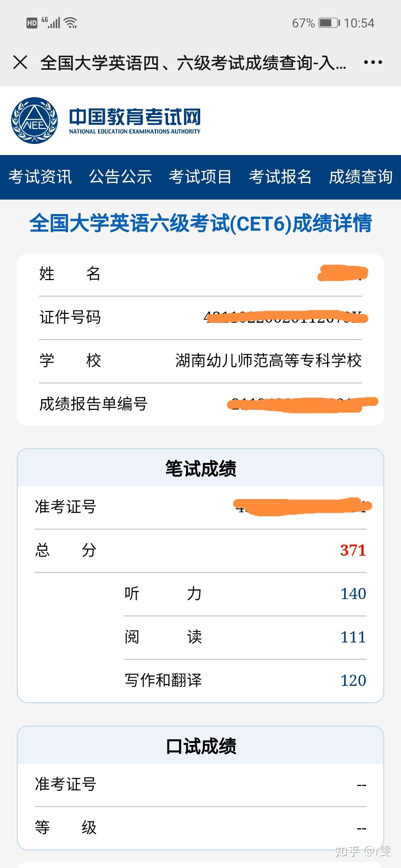
Task: Open the three-dot more options menu
Action: click(x=373, y=62)
